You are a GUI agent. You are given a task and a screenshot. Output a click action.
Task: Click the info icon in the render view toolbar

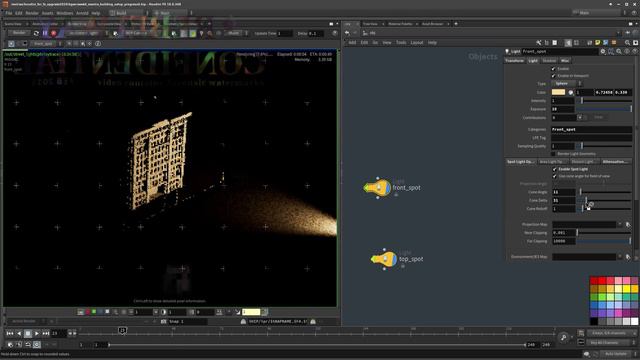[98, 43]
